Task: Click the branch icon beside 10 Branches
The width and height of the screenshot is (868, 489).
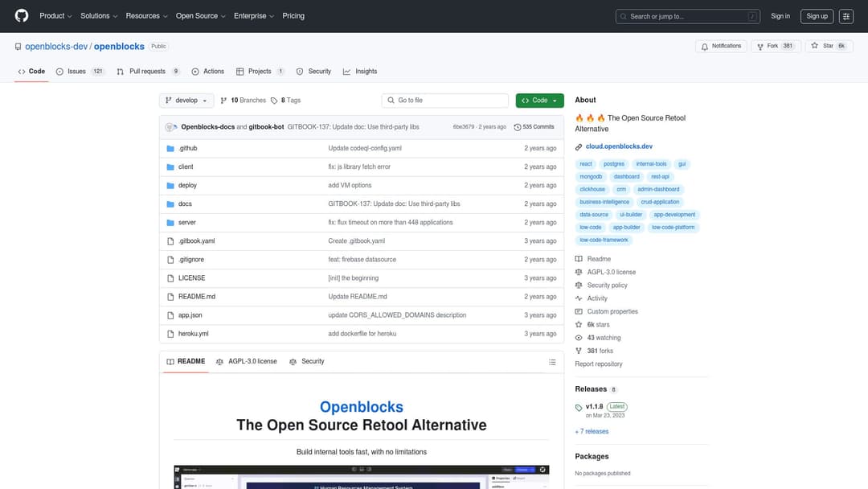Action: (223, 101)
